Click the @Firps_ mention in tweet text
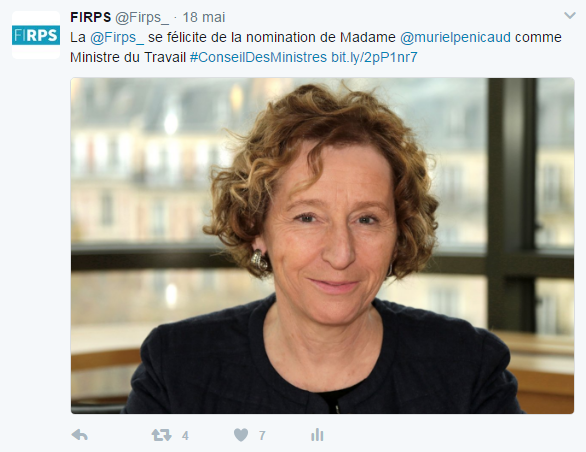The height and width of the screenshot is (452, 586). (117, 37)
